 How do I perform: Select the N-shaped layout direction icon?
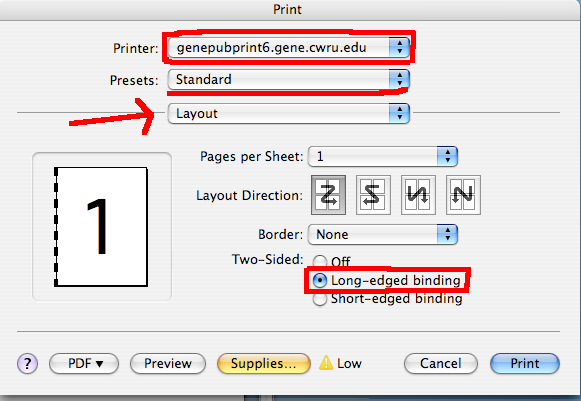point(463,195)
